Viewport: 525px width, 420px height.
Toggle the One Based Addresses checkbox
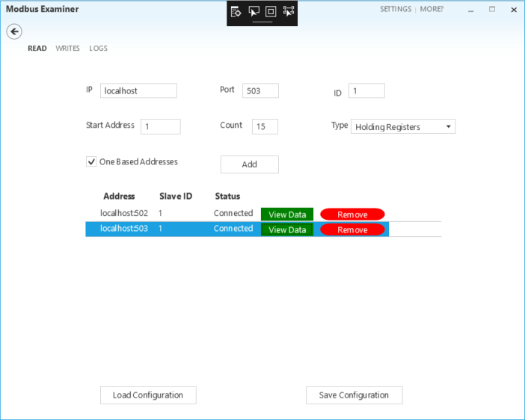(92, 161)
